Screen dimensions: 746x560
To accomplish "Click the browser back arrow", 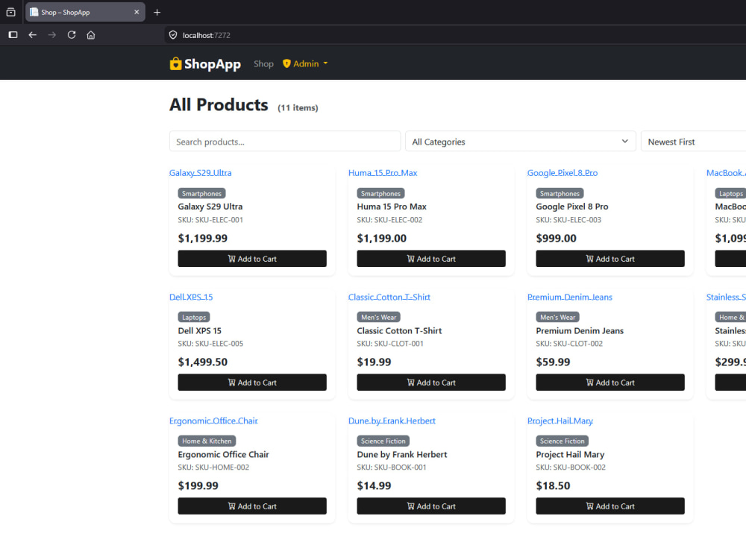I will coord(32,35).
